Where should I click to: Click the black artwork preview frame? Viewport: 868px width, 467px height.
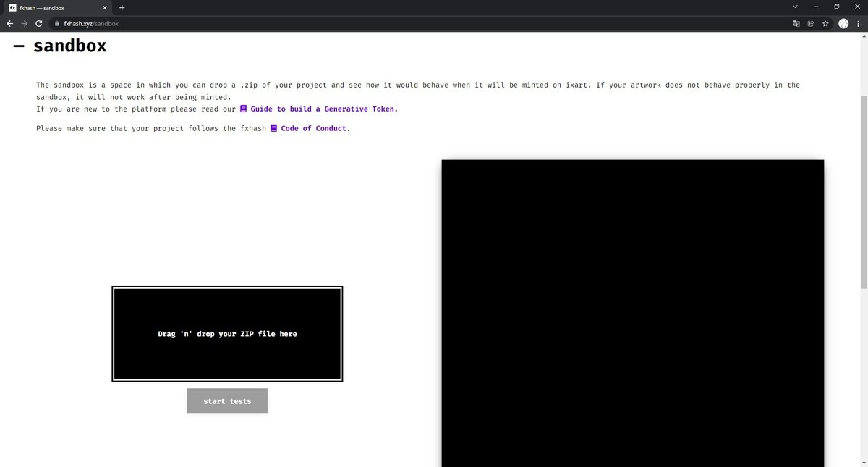point(633,313)
